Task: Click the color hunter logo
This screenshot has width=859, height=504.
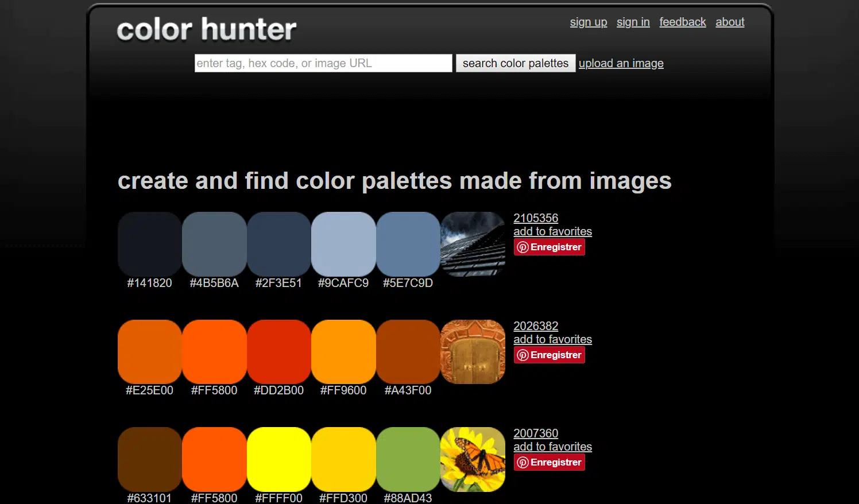Action: coord(207,29)
